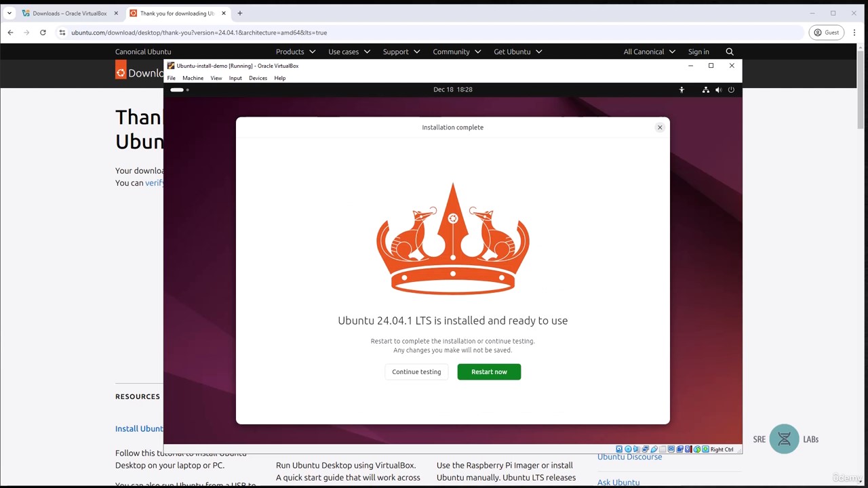Expand the Products dropdown on Ubuntu site
868x488 pixels.
click(x=296, y=52)
